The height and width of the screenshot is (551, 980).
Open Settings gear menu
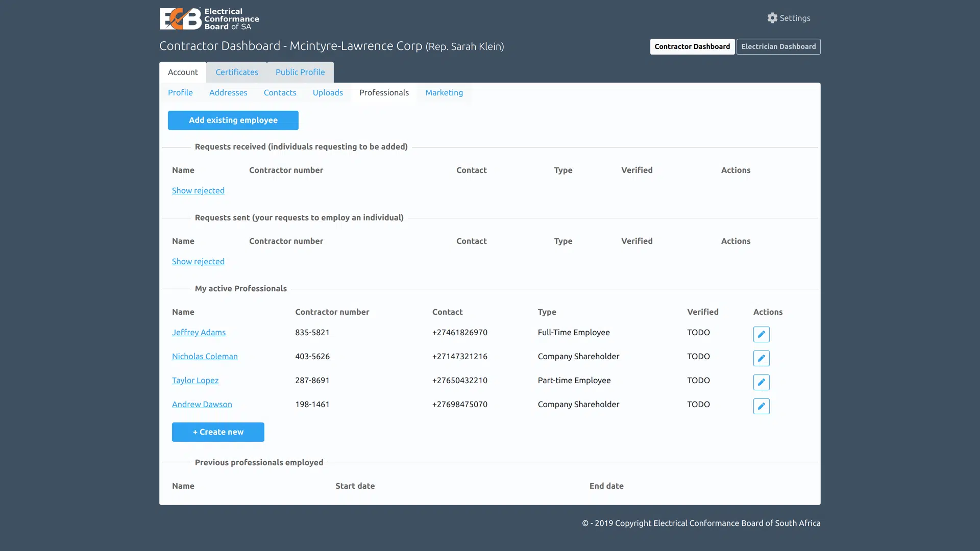(x=772, y=17)
